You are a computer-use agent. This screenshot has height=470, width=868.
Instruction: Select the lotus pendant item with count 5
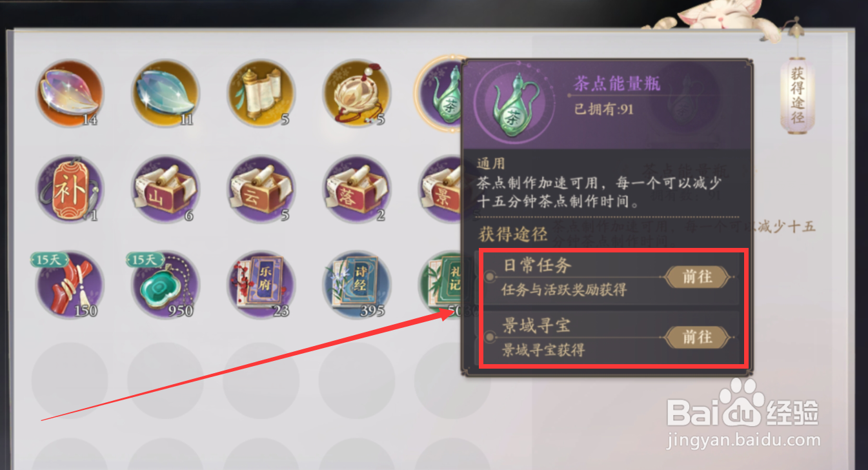point(357,94)
